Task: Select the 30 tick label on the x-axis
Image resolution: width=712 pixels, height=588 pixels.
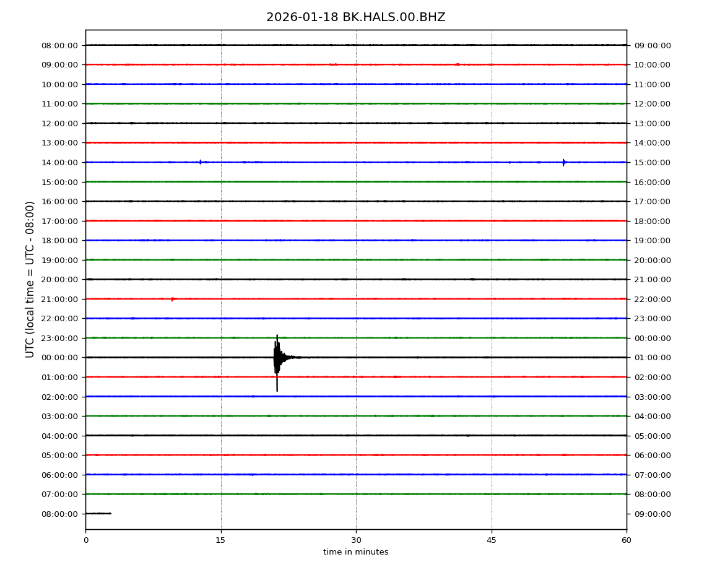Action: (356, 540)
